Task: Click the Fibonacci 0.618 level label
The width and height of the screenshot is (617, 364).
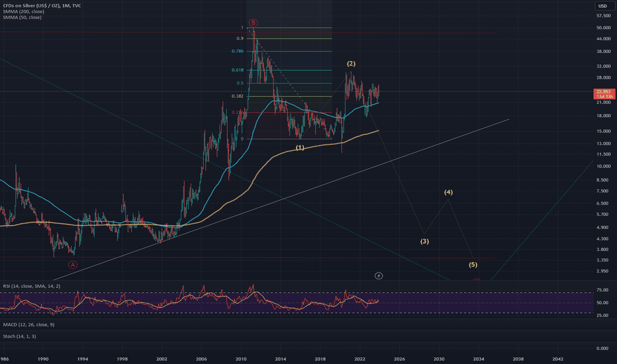Action: [237, 70]
